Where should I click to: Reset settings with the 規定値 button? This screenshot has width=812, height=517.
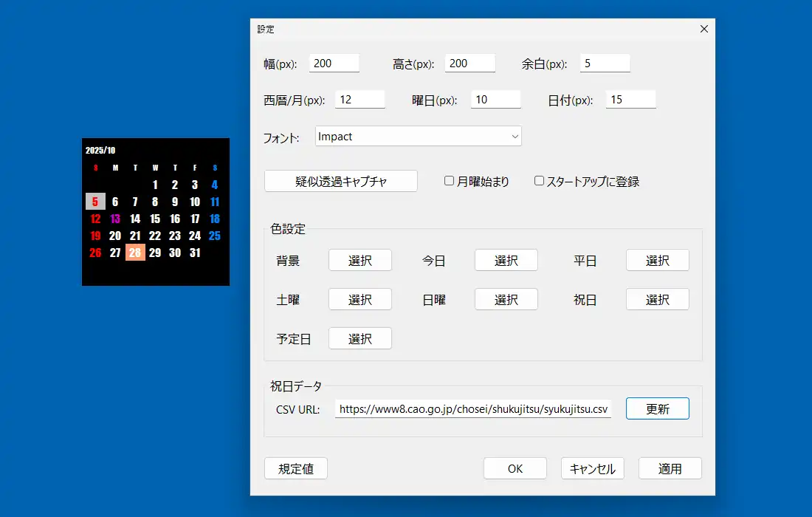tap(295, 469)
